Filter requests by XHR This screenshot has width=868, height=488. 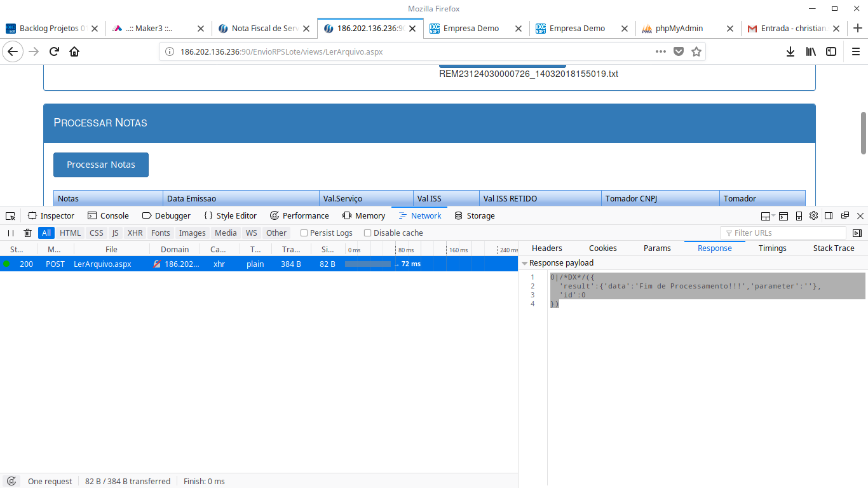tap(135, 233)
